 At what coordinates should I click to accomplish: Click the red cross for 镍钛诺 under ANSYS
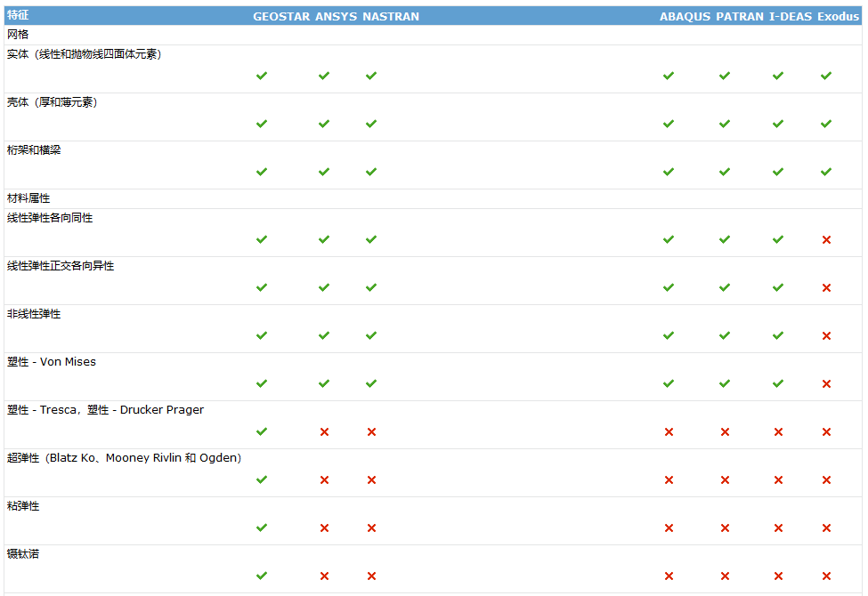[324, 576]
